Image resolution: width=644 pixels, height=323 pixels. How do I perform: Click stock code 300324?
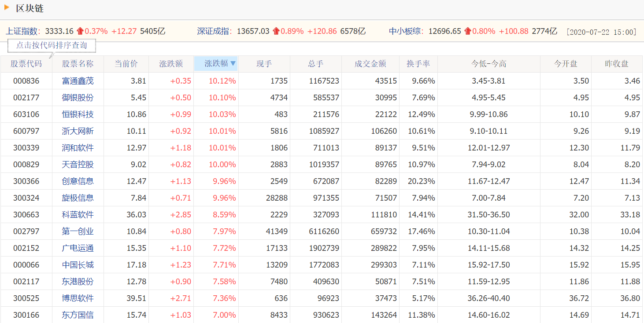26,198
